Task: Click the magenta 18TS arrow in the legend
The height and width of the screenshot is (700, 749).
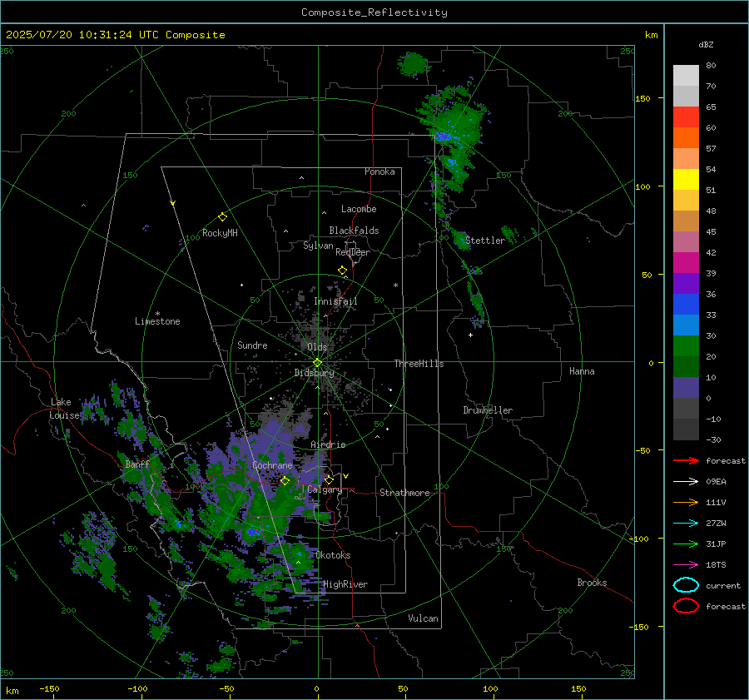Action: pos(686,565)
